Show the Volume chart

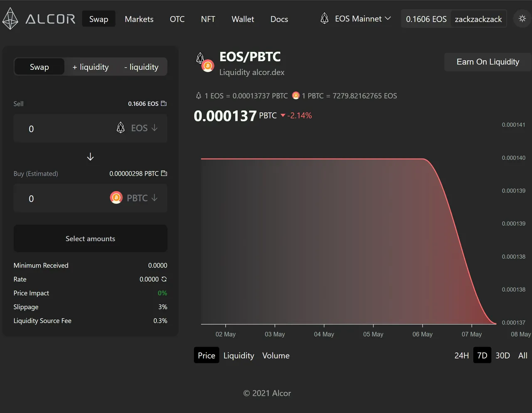276,355
